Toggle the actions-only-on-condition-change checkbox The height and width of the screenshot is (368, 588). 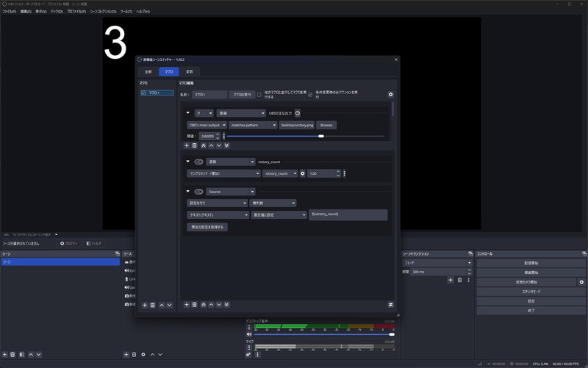pos(310,95)
